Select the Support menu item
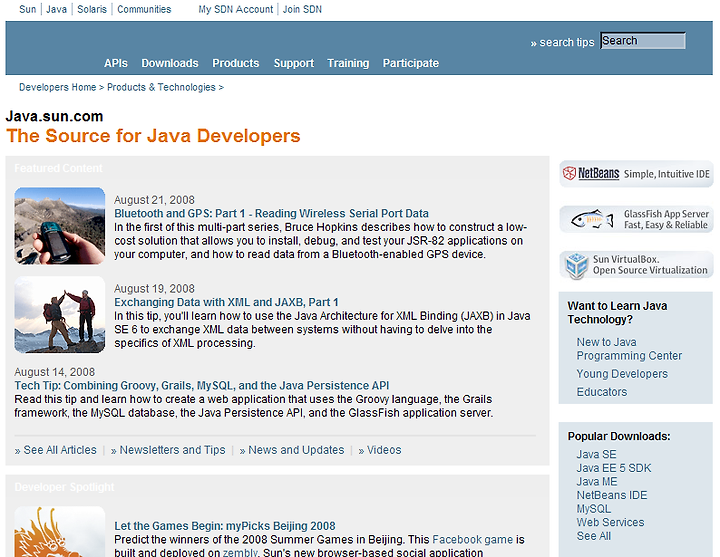 click(x=294, y=63)
